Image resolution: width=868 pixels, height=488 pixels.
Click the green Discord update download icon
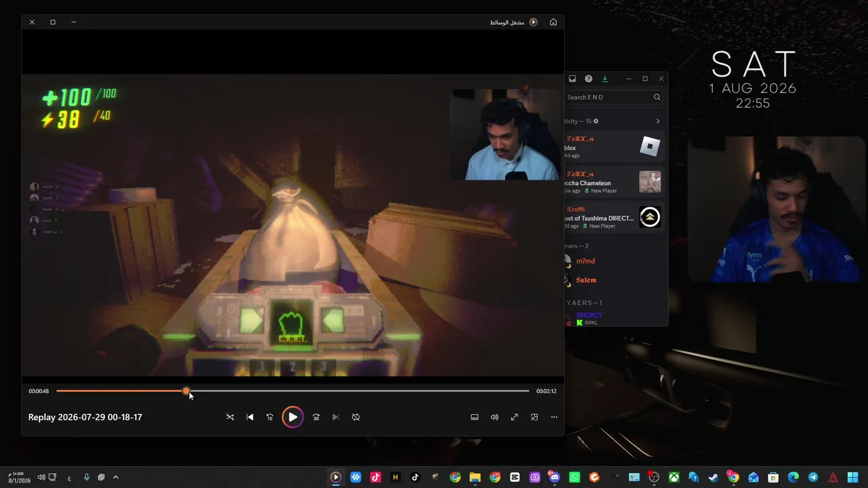[x=605, y=79]
